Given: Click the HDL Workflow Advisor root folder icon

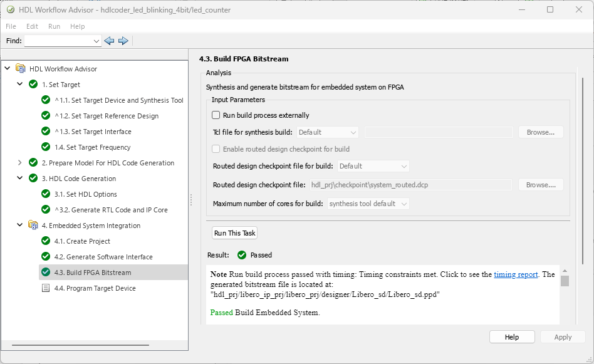Looking at the screenshot, I should [21, 69].
